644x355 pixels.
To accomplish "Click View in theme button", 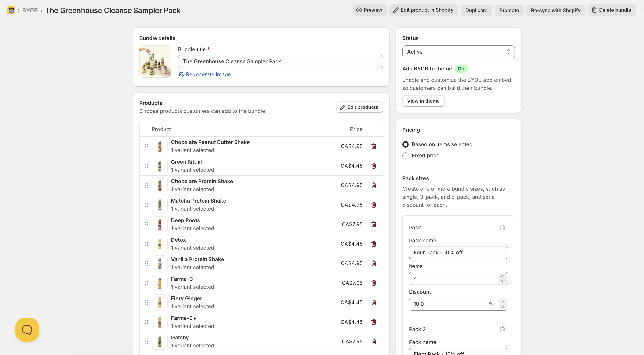I will pos(423,101).
